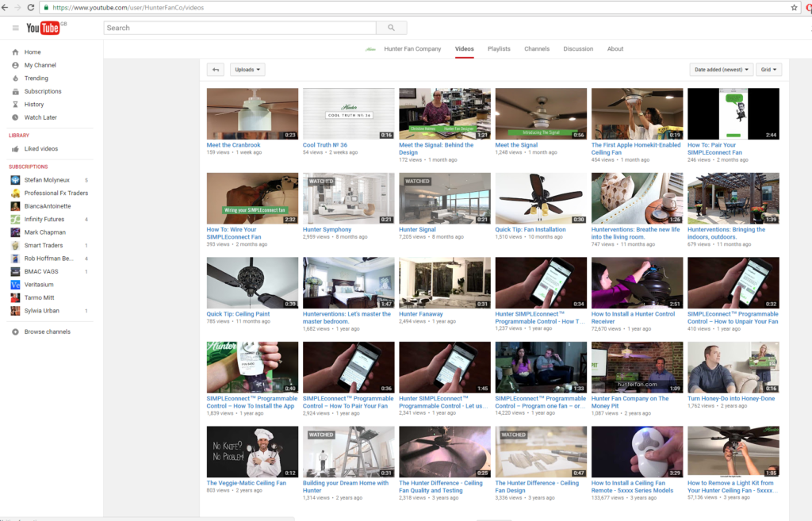Click the back arrow button beside Uploads
The image size is (812, 521).
tap(216, 70)
